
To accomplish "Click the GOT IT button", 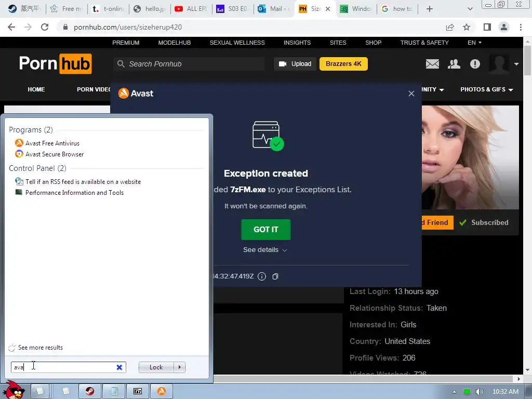I will pos(265,230).
